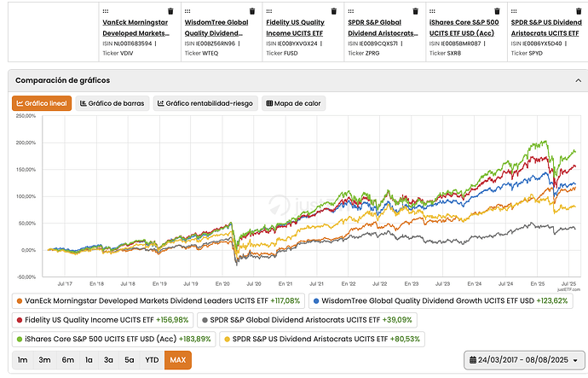The height and width of the screenshot is (378, 588).
Task: Remove SPDR S&P US Dividend Aristocrats column
Action: 579,11
